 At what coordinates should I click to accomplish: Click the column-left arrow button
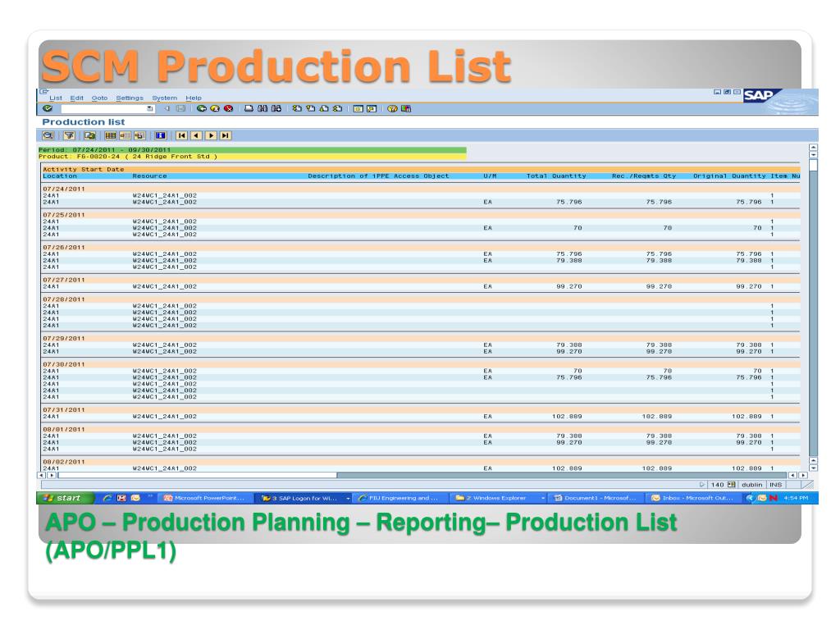pyautogui.click(x=197, y=135)
